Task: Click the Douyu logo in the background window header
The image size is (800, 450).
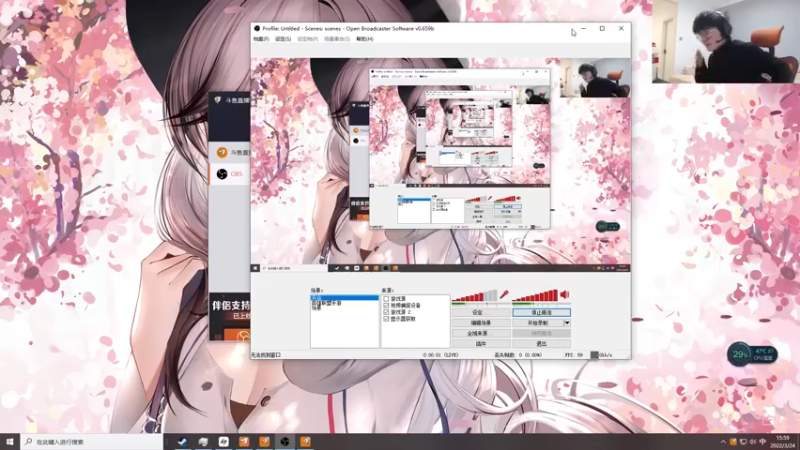Action: [x=217, y=100]
